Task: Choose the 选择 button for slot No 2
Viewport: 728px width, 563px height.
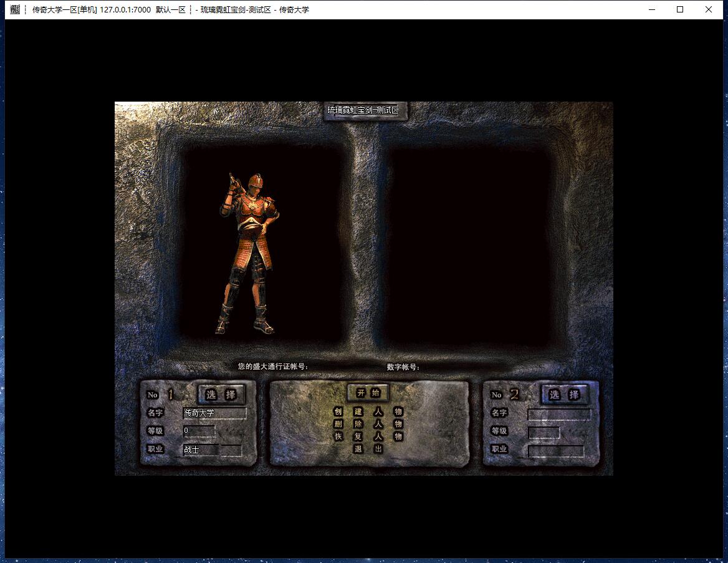Action: (x=565, y=395)
